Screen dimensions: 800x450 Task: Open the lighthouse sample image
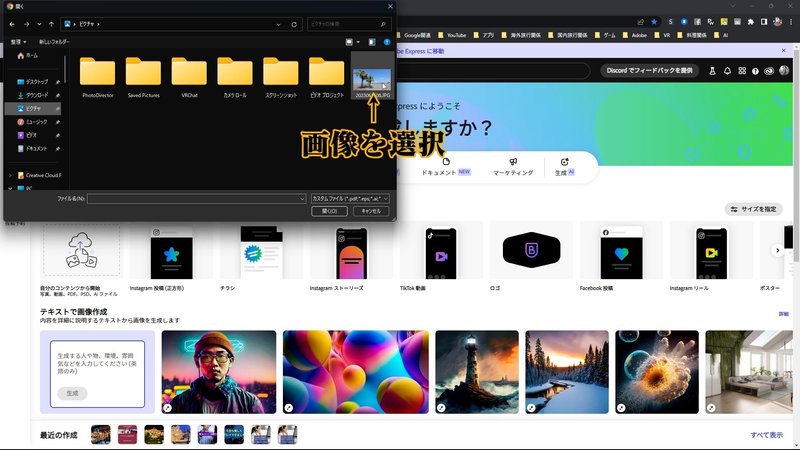pos(477,372)
